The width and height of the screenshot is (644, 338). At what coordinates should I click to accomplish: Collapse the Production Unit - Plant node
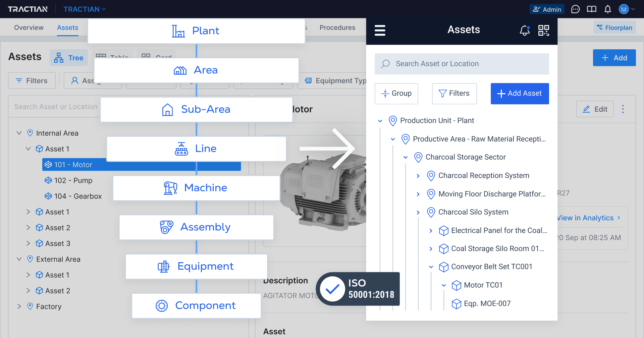(x=380, y=121)
